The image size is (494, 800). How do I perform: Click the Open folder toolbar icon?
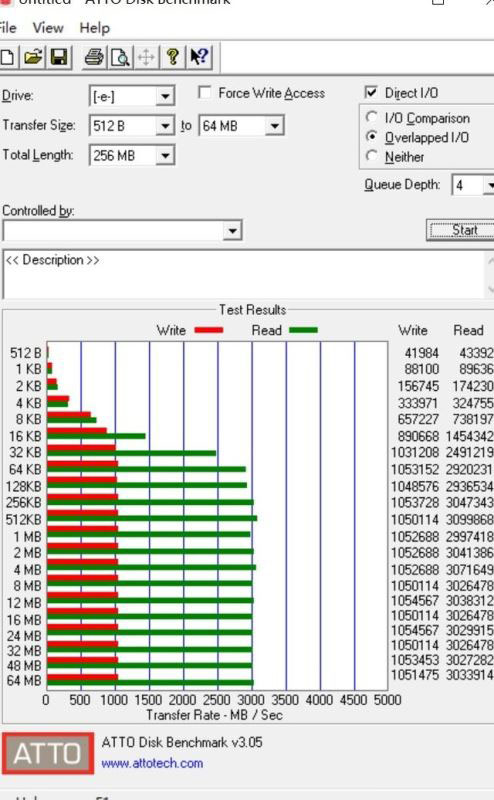coord(33,57)
